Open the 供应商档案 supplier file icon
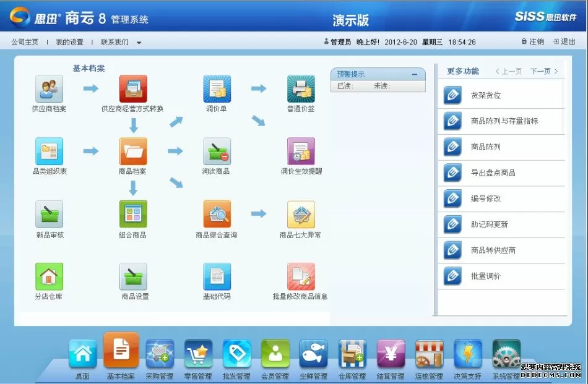Viewport: 588px width, 384px height. coord(49,89)
